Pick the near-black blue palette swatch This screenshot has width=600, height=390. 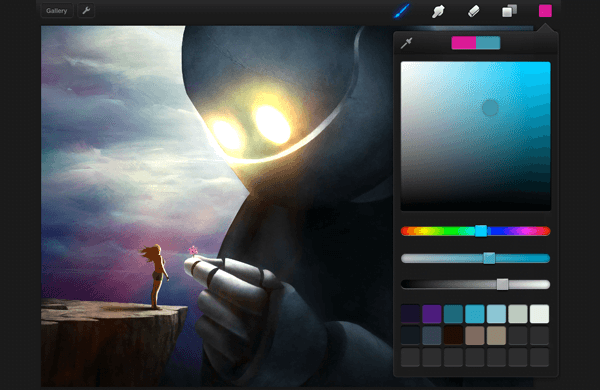(411, 335)
